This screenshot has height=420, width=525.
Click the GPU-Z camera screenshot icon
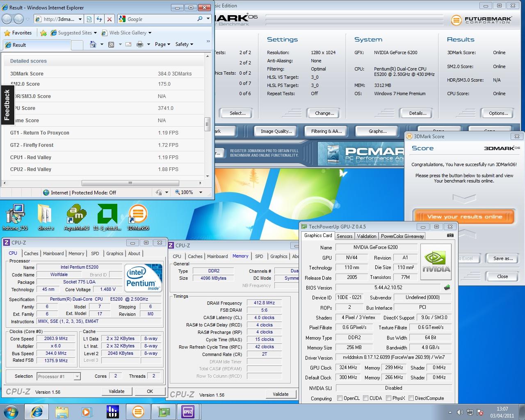450,235
